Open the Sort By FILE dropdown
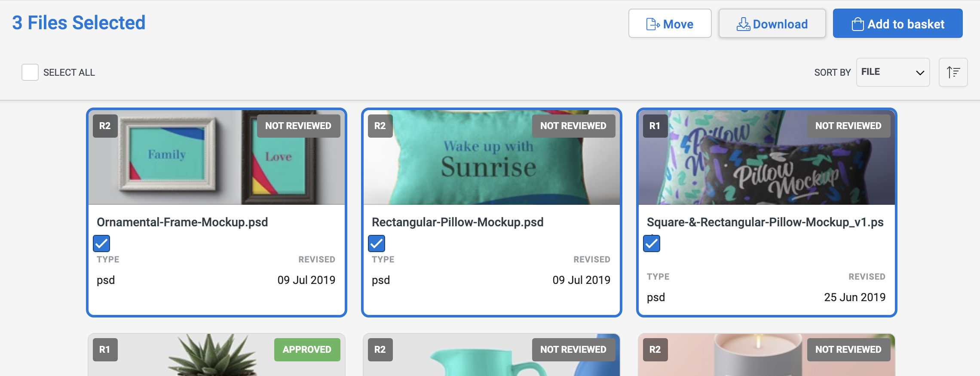Image resolution: width=980 pixels, height=376 pixels. click(x=893, y=72)
